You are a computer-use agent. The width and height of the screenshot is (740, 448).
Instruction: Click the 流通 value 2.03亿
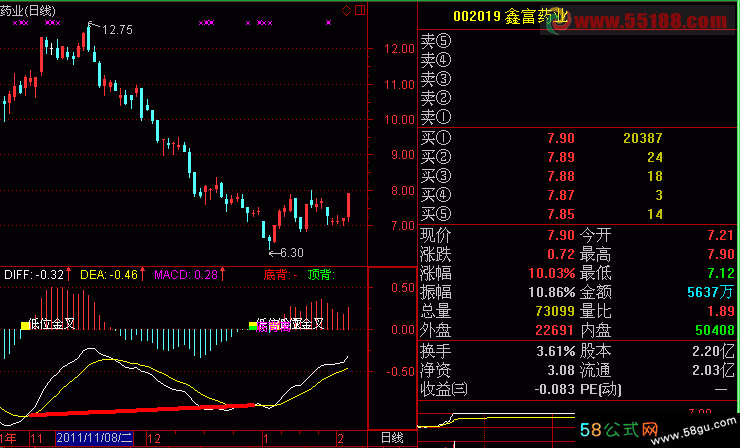[713, 370]
